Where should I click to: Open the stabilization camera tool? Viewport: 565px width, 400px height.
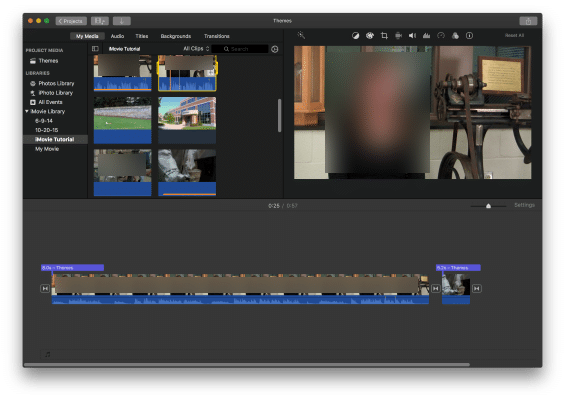[x=398, y=35]
